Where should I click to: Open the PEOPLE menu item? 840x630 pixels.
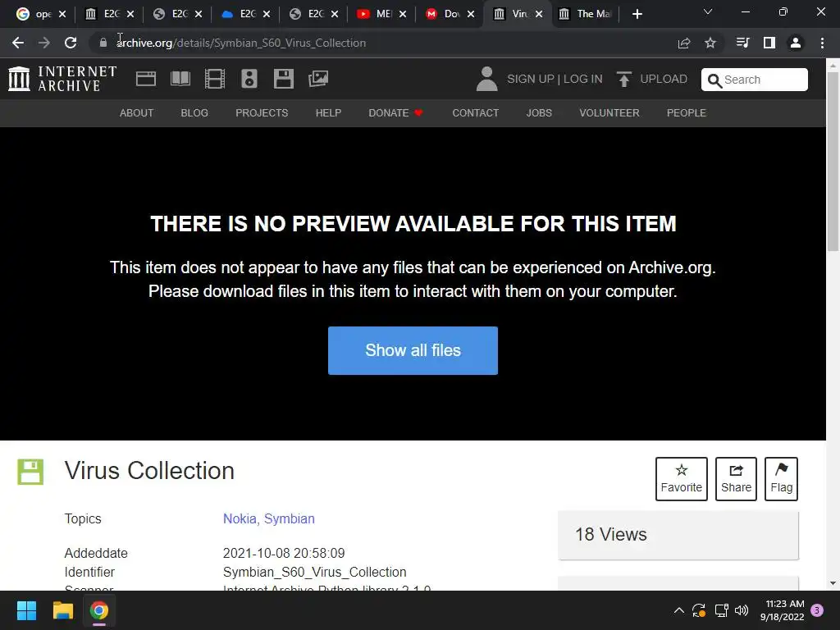pyautogui.click(x=687, y=113)
